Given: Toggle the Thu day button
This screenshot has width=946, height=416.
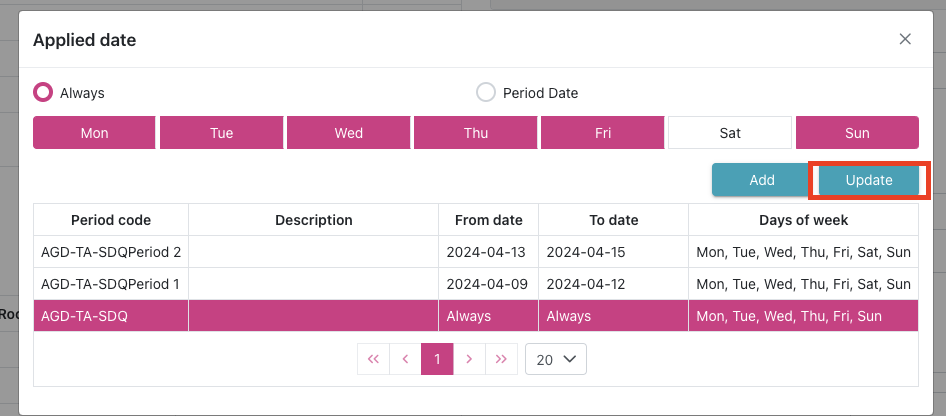Looking at the screenshot, I should tap(475, 133).
